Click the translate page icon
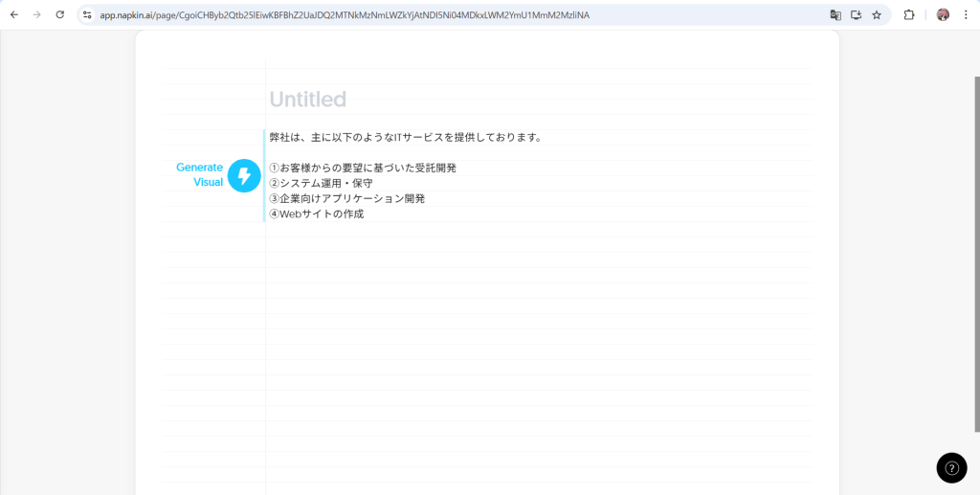Viewport: 980px width, 495px height. (x=835, y=15)
